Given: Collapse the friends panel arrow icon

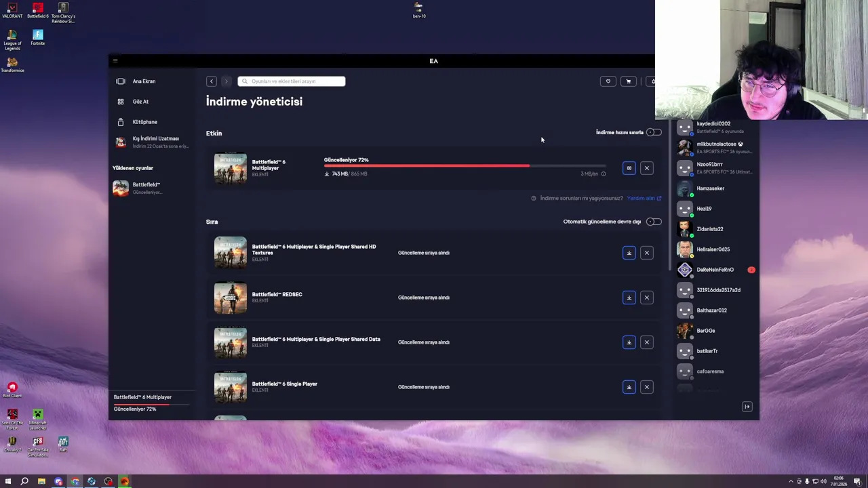Looking at the screenshot, I should [x=747, y=407].
